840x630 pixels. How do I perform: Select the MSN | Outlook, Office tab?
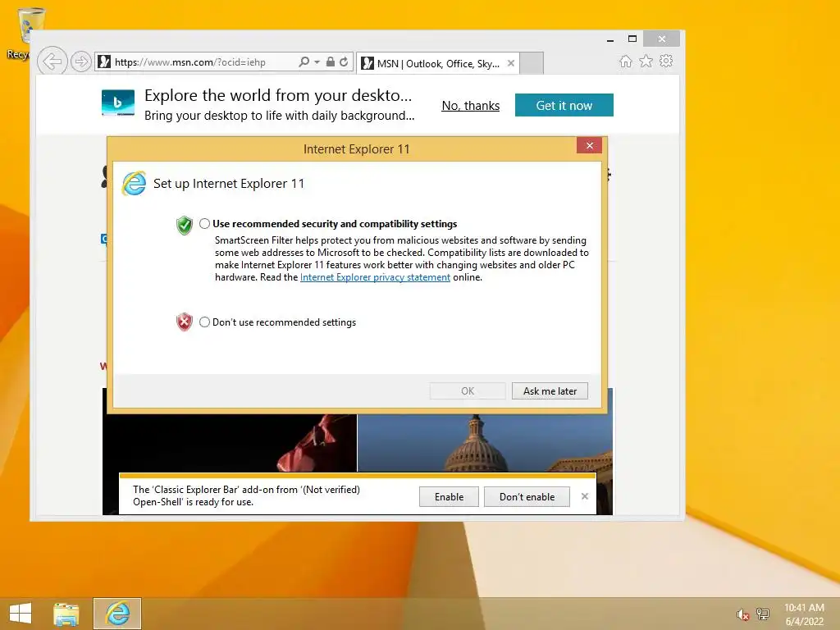[x=438, y=63]
